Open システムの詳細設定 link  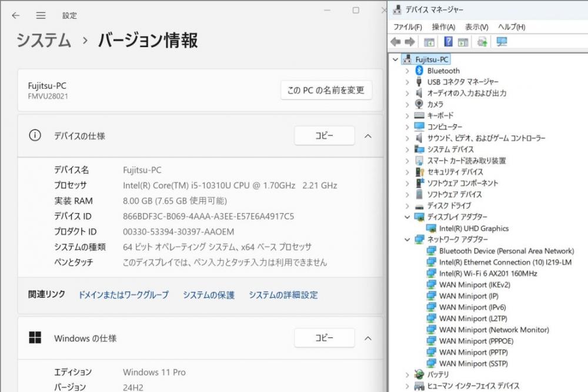[283, 295]
